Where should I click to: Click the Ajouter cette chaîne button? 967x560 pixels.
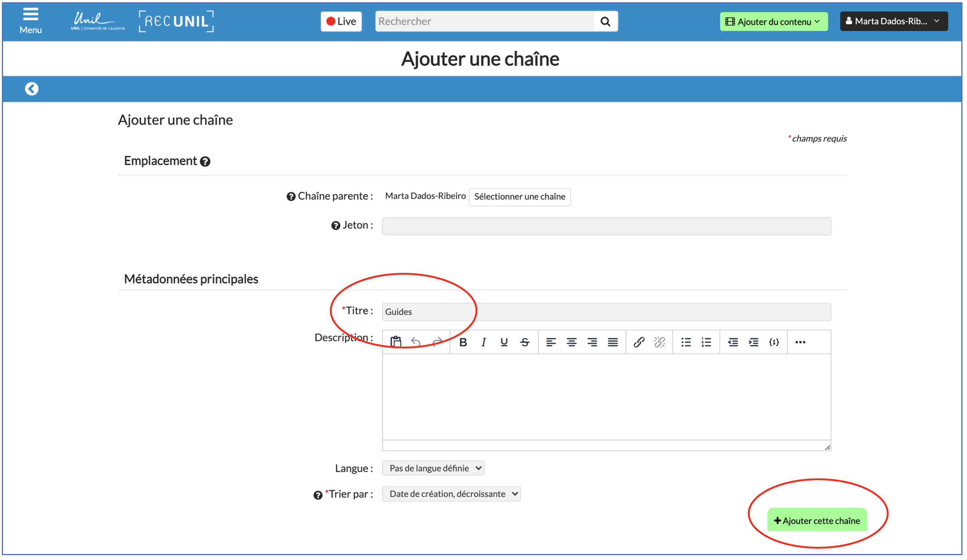tap(817, 520)
